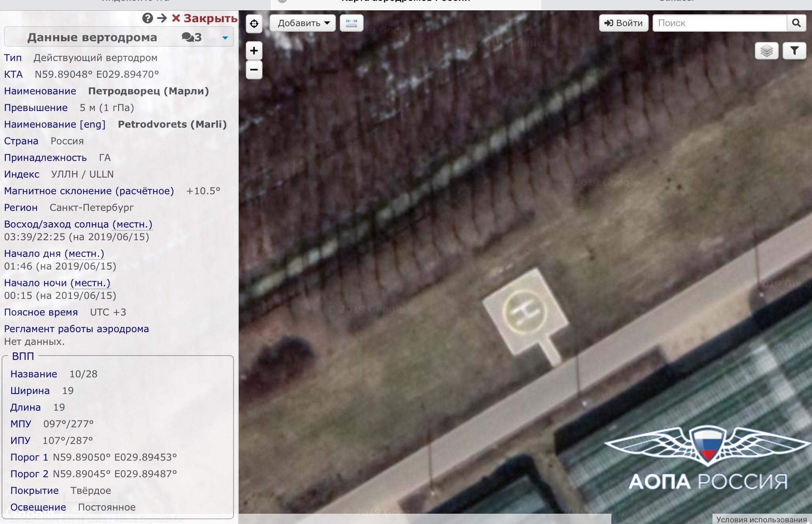Click the Закрыть close link
The width and height of the screenshot is (812, 524).
[x=205, y=18]
